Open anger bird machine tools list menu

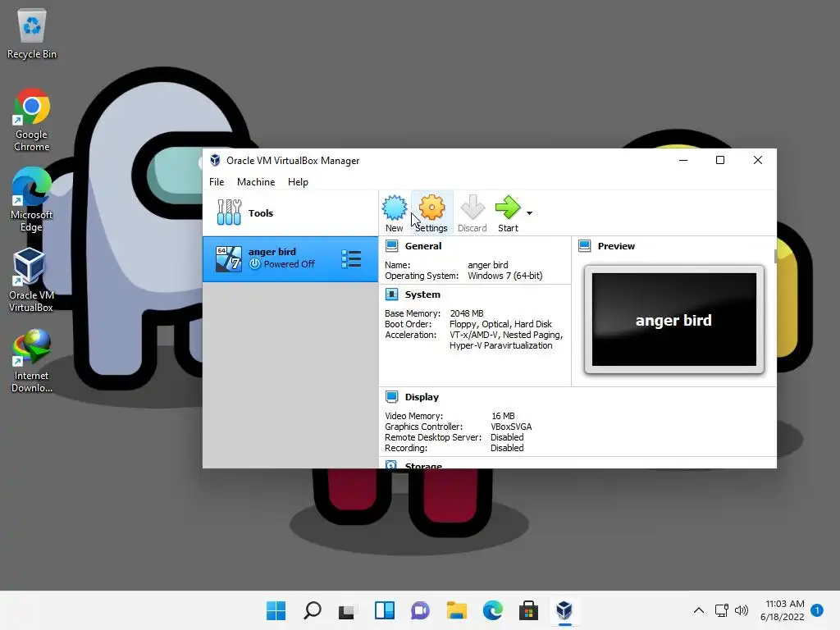(x=351, y=258)
